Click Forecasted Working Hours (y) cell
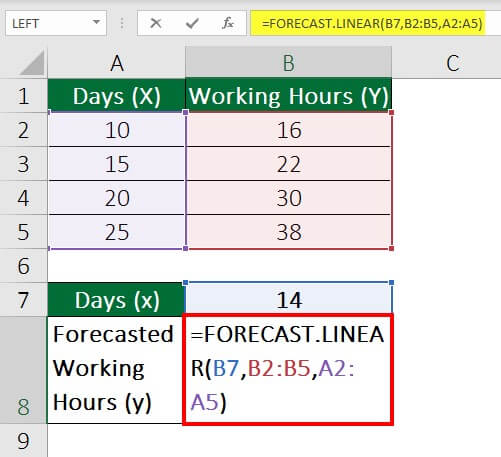This screenshot has width=501, height=457. click(115, 370)
